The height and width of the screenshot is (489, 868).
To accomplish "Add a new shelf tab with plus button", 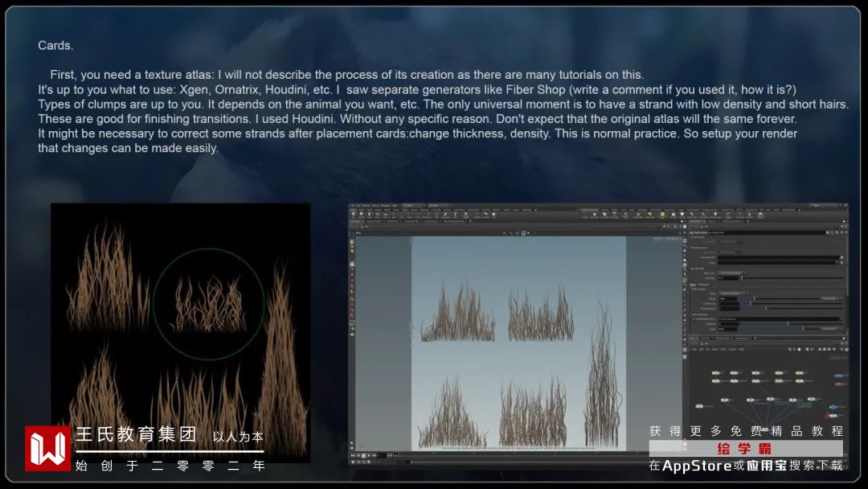I will pyautogui.click(x=535, y=210).
